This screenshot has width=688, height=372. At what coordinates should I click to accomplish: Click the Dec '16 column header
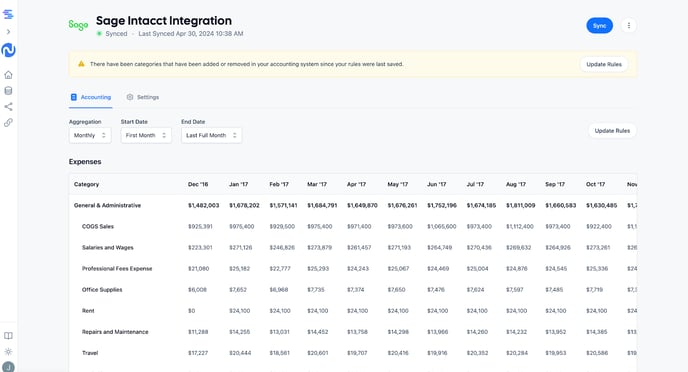point(198,184)
